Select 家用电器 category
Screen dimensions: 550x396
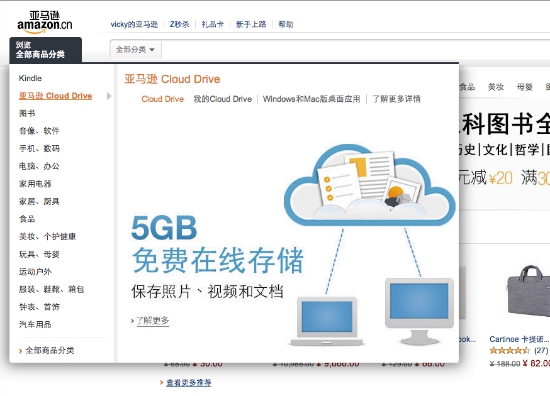35,183
